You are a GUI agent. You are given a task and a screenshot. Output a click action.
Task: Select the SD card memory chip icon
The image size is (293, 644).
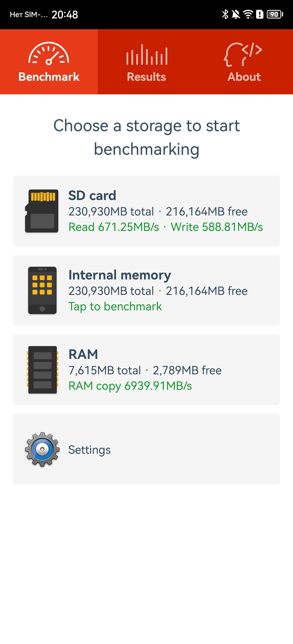[42, 211]
